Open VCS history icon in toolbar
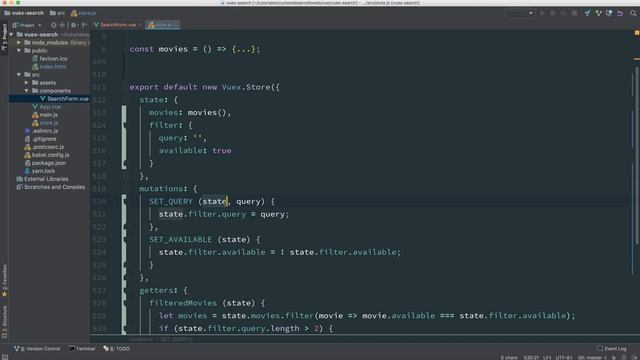The height and width of the screenshot is (360, 640). [x=609, y=13]
